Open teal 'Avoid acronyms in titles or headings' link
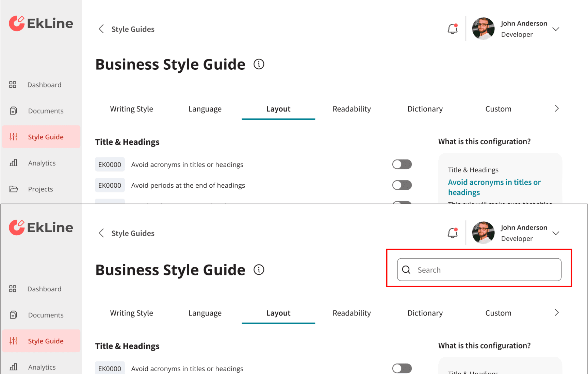588x374 pixels. [494, 187]
